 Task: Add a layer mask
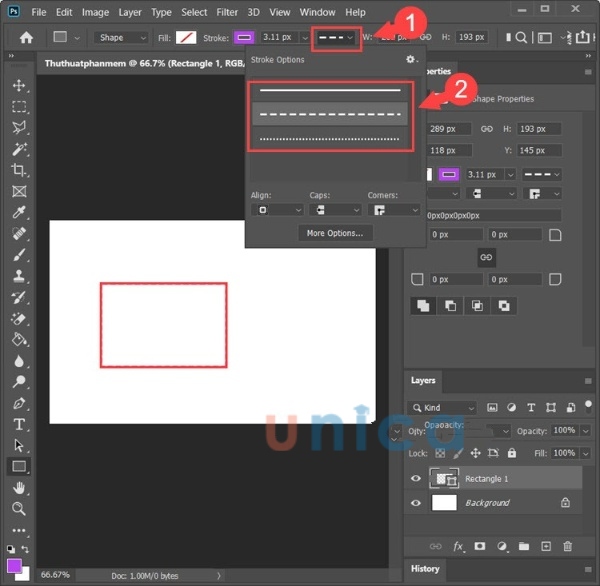coord(480,546)
